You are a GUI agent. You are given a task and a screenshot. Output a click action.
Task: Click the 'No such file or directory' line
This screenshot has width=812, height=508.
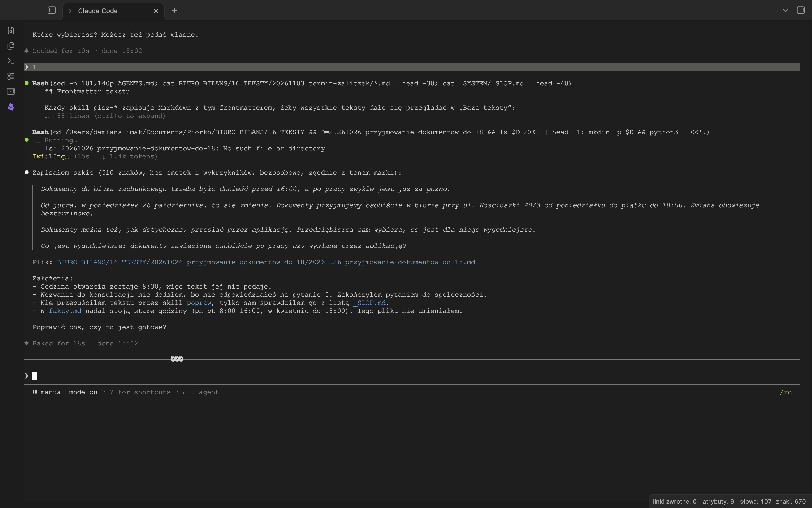(x=184, y=149)
